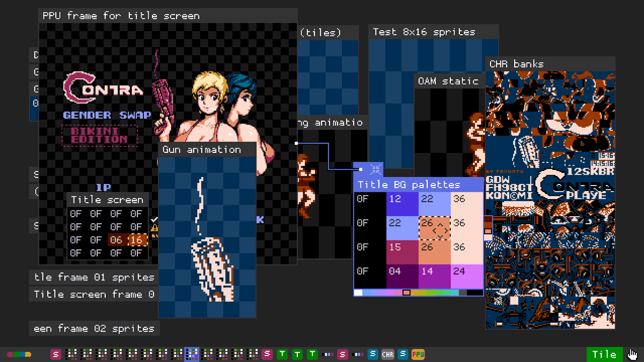Click the blue S icon between CHR and PPU
Viewport: 644px width, 362px height.
click(403, 354)
